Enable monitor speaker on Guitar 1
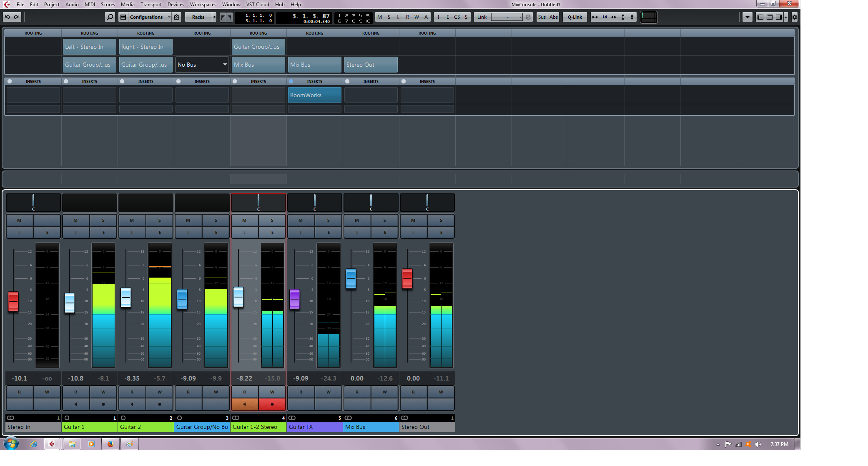868x466 pixels. (76, 404)
